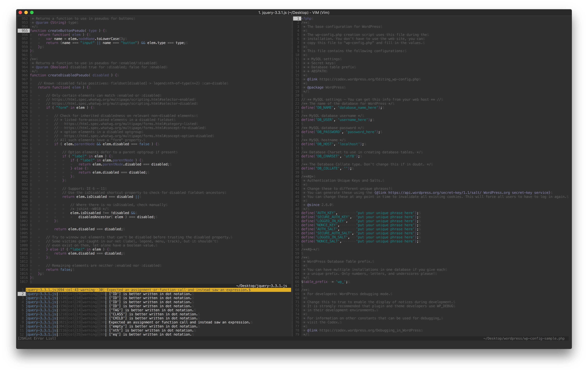Place cursor on function createDisabledPseudo line
Image resolution: width=588 pixels, height=372 pixels.
(x=74, y=75)
